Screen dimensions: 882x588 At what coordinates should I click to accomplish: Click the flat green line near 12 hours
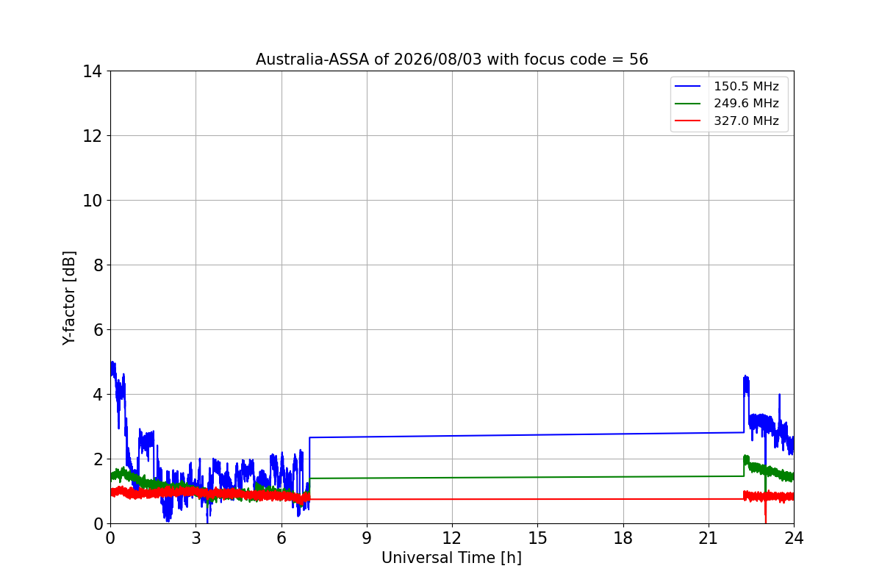click(x=452, y=477)
